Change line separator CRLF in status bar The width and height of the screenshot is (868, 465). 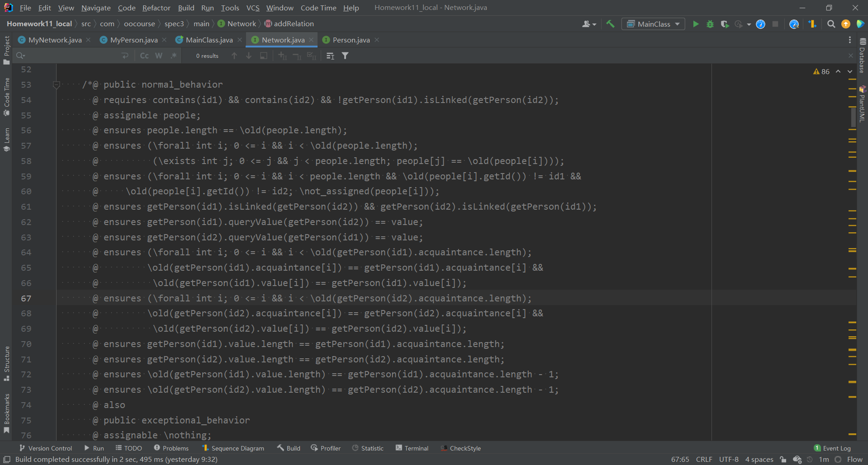coord(704,460)
